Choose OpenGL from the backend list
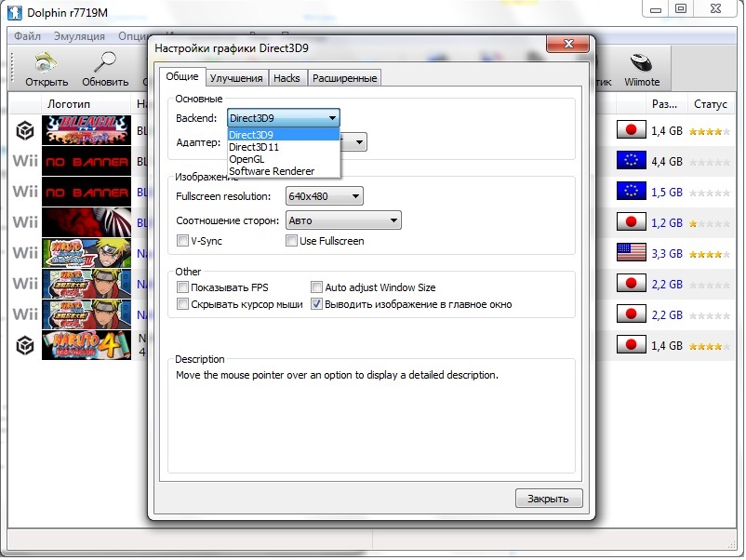 coord(284,159)
